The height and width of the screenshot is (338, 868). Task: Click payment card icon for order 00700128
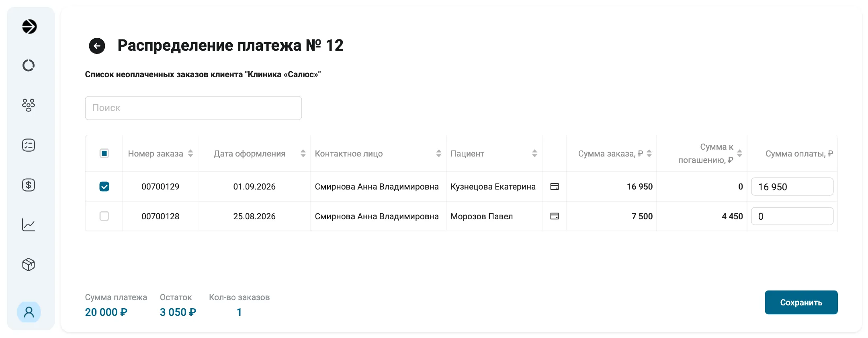click(555, 216)
